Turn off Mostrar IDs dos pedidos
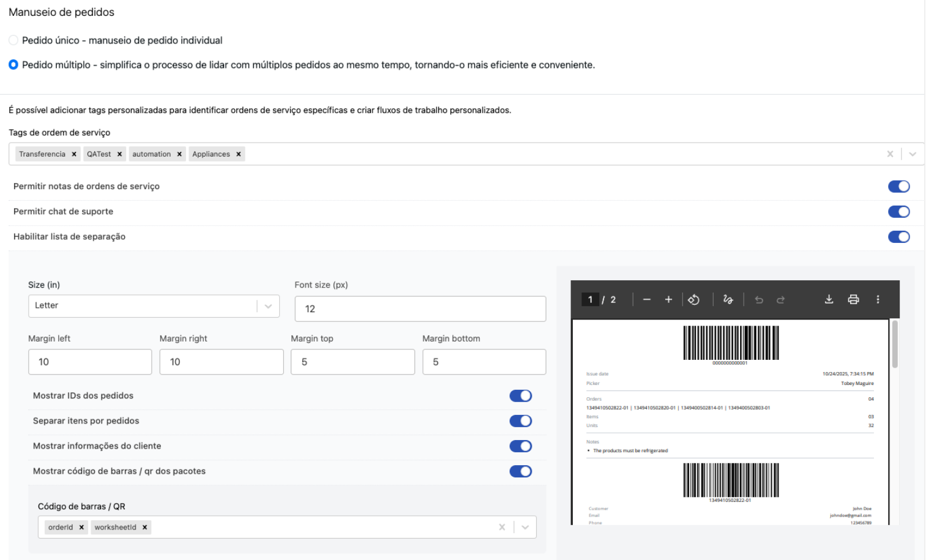Viewport: 926px width, 560px height. [x=520, y=396]
